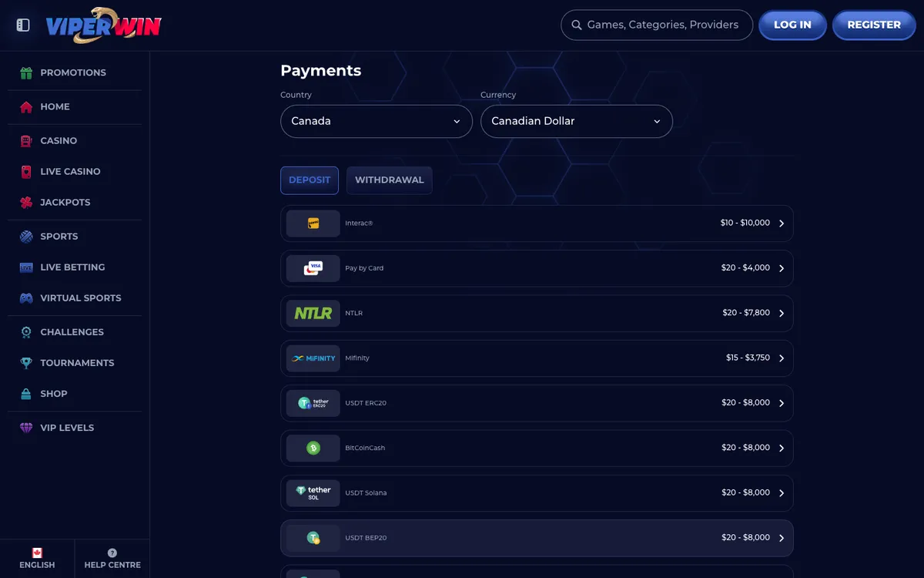
Task: Click the ViperWin logo
Action: [104, 25]
